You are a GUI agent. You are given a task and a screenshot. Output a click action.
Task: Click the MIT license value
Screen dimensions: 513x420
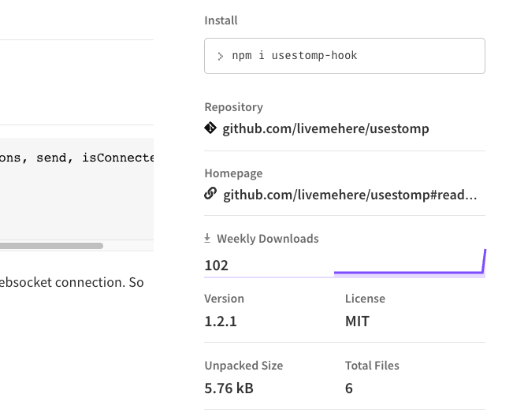[x=357, y=322]
